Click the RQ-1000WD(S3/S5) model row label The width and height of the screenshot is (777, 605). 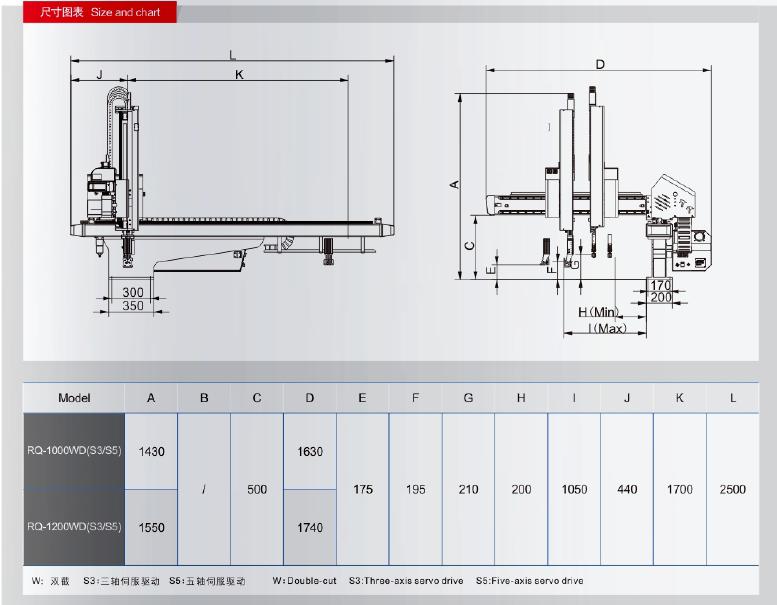click(74, 451)
